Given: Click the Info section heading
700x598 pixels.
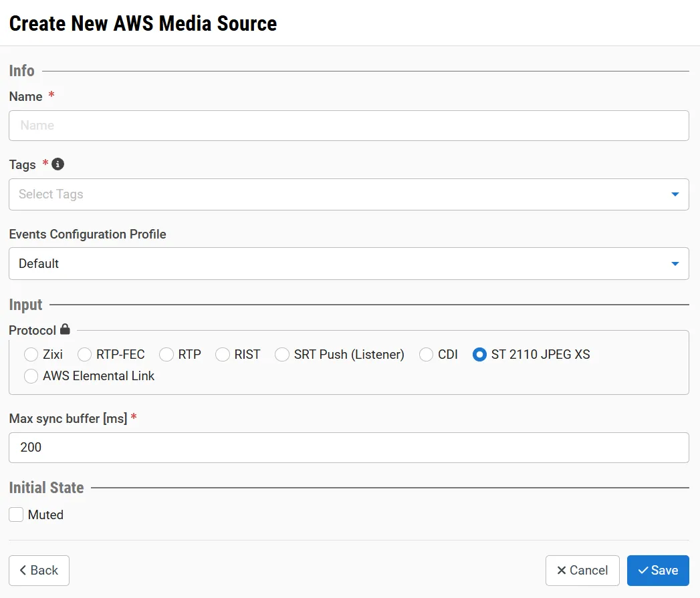Looking at the screenshot, I should coord(21,71).
